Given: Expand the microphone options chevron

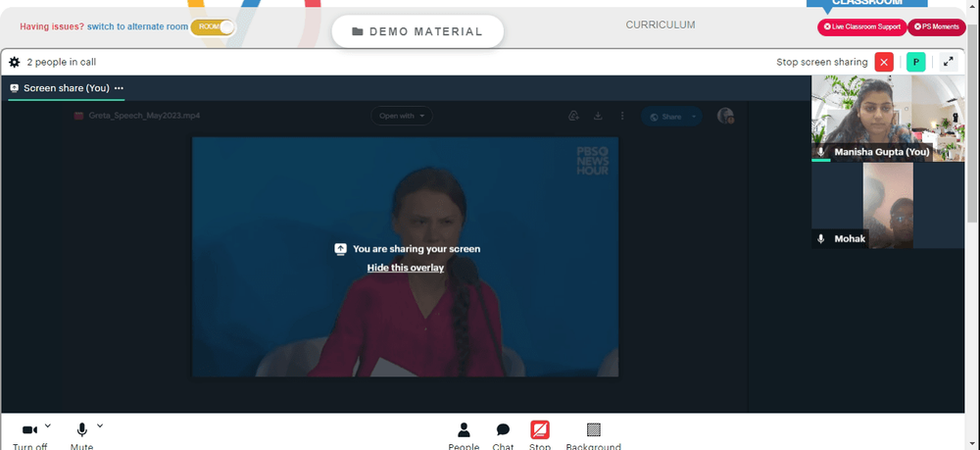Looking at the screenshot, I should [100, 426].
